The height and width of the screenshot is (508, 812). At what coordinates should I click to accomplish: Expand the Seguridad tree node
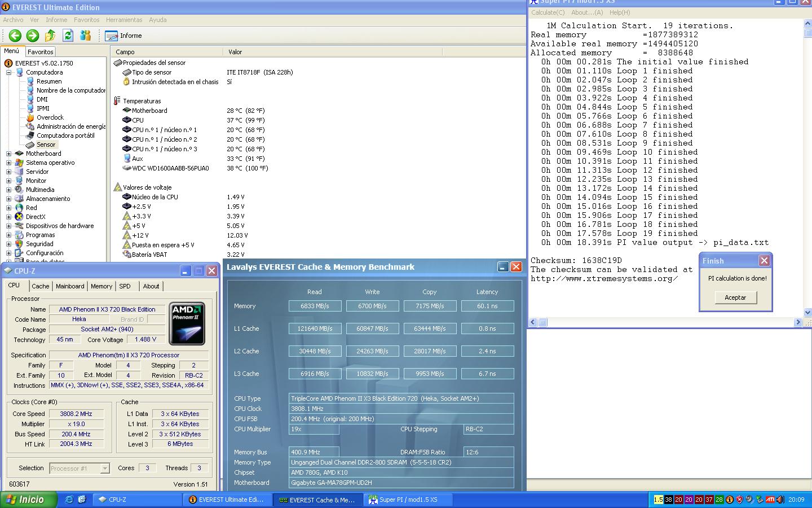point(8,244)
